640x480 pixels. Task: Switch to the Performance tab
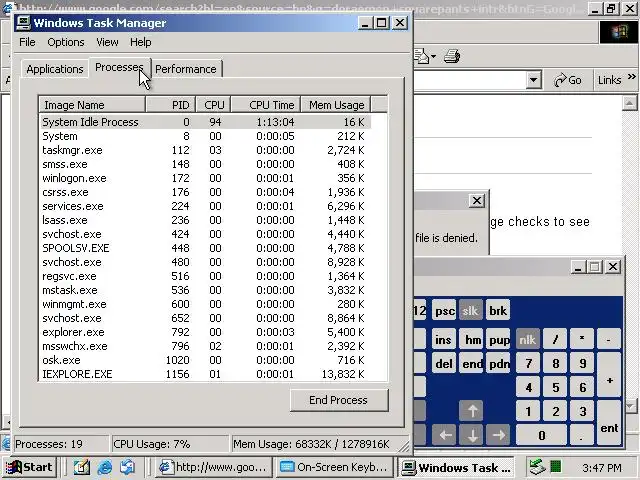186,69
